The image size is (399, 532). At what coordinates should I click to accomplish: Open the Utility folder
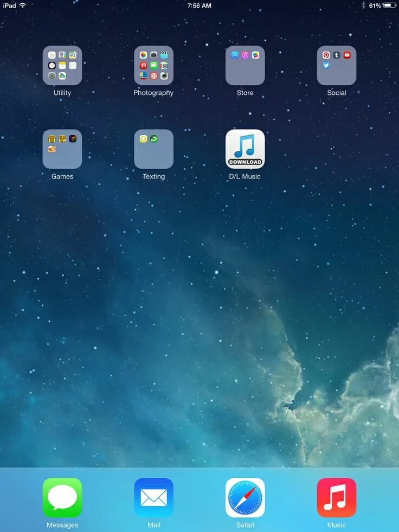tap(62, 66)
